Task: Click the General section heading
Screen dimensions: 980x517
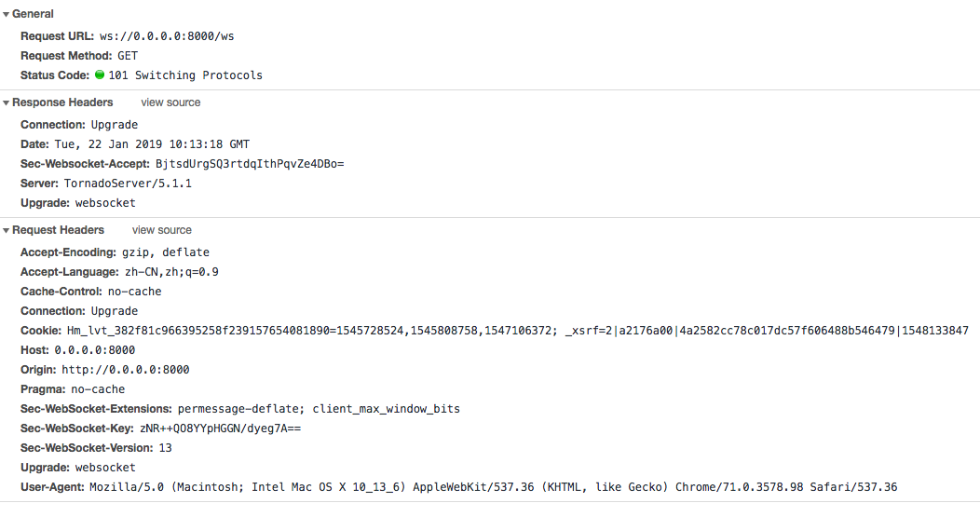Action: click(33, 14)
